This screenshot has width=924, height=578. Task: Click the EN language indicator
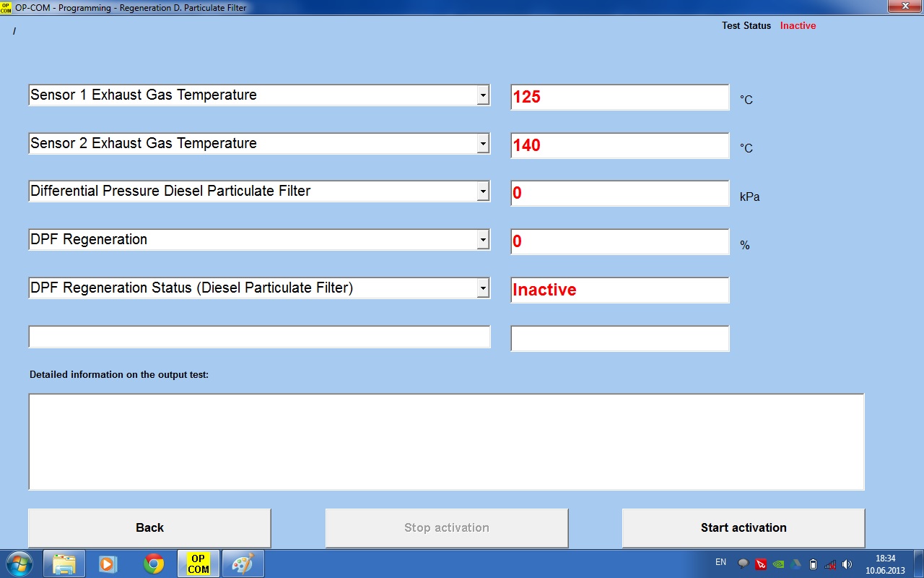click(720, 562)
